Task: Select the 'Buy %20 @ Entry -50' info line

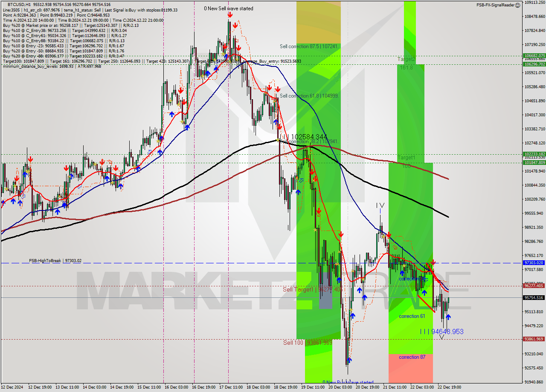Action: click(x=64, y=51)
